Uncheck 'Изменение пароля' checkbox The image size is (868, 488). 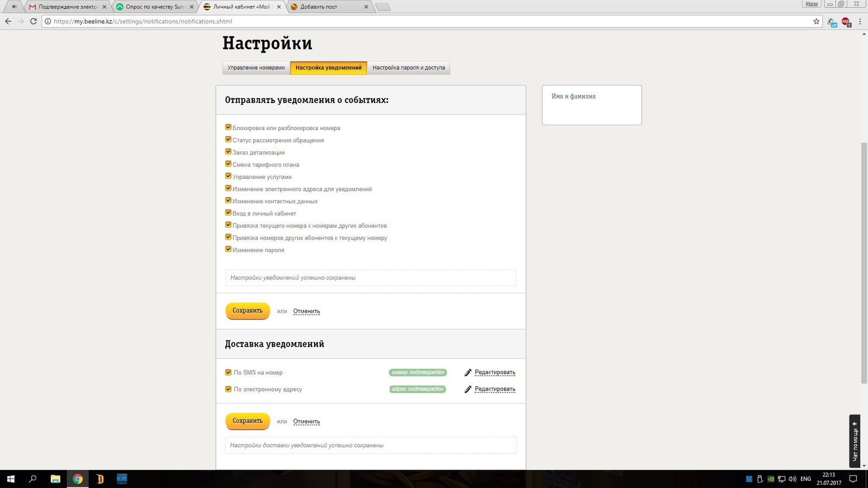pyautogui.click(x=228, y=249)
